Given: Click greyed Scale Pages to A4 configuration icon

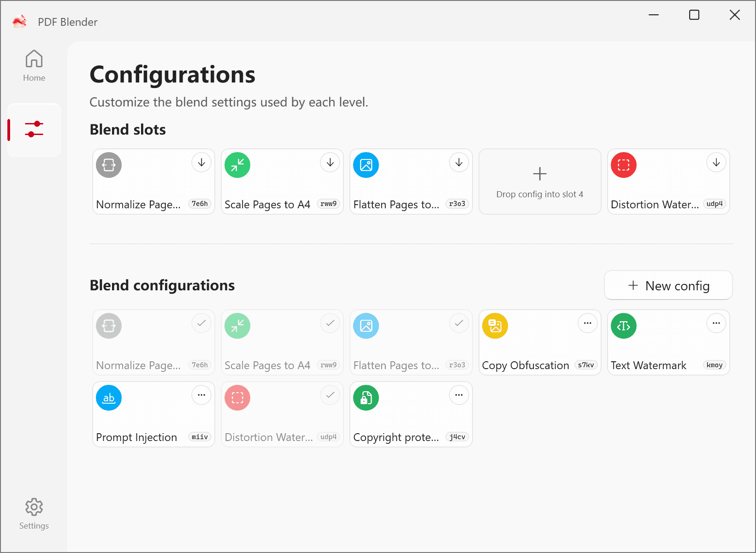Looking at the screenshot, I should point(237,326).
